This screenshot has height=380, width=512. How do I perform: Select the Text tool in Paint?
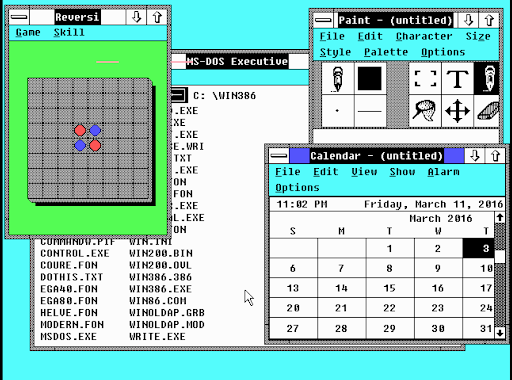[x=457, y=78]
